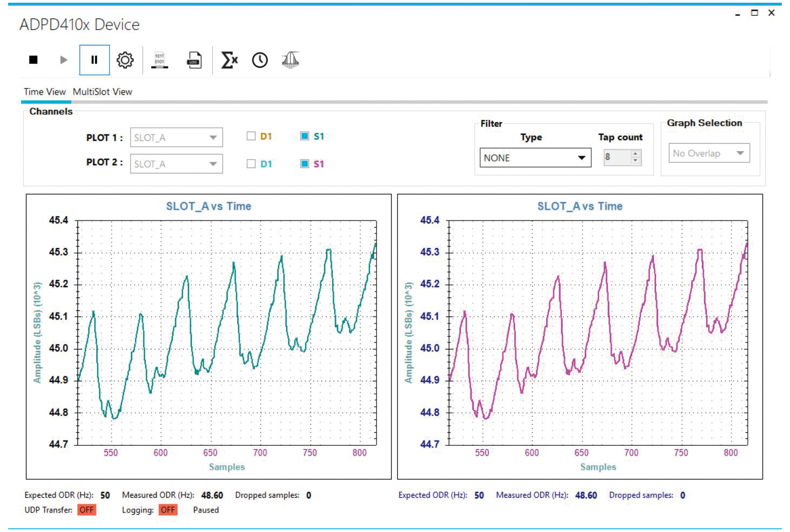Click the spectrum analysis icon
This screenshot has height=532, width=790.
pos(290,60)
